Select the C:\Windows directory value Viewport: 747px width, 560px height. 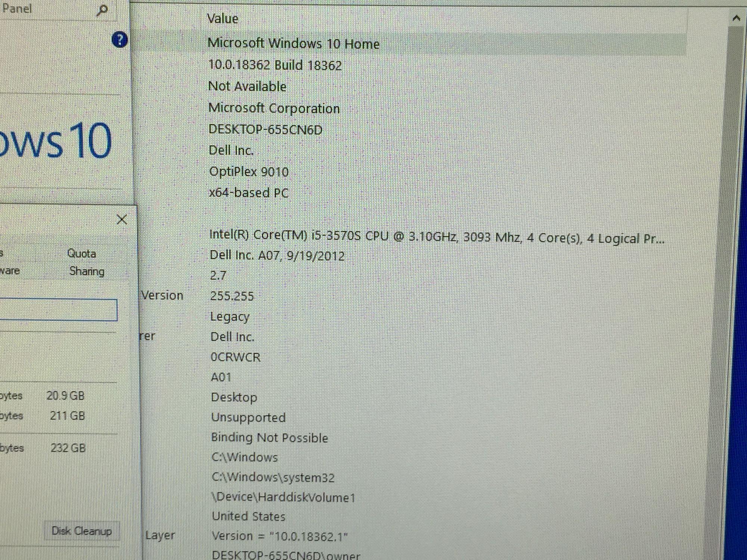tap(245, 457)
